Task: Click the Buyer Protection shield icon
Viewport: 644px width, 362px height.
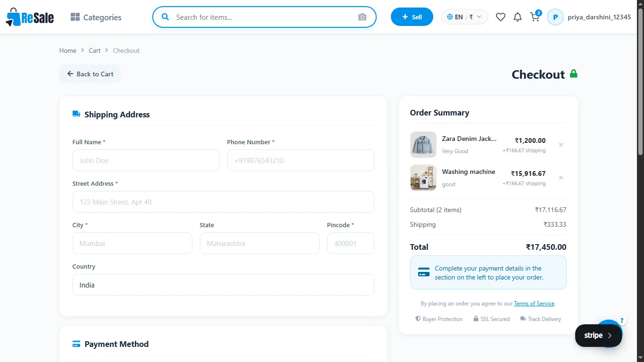Action: point(418,319)
